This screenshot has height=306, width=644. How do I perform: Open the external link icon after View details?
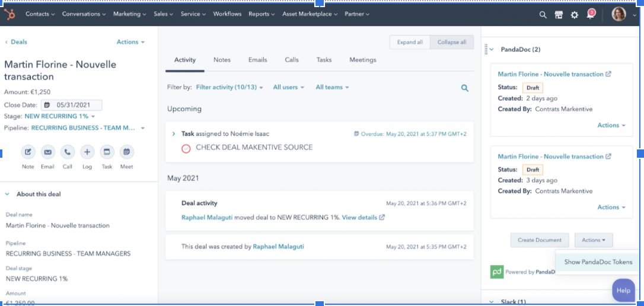382,217
